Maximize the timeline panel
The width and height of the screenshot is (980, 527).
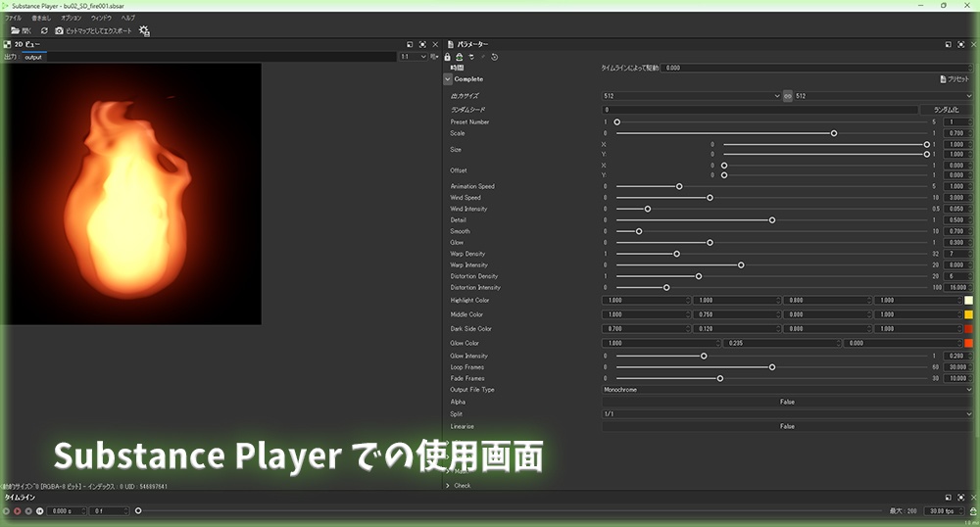click(961, 498)
